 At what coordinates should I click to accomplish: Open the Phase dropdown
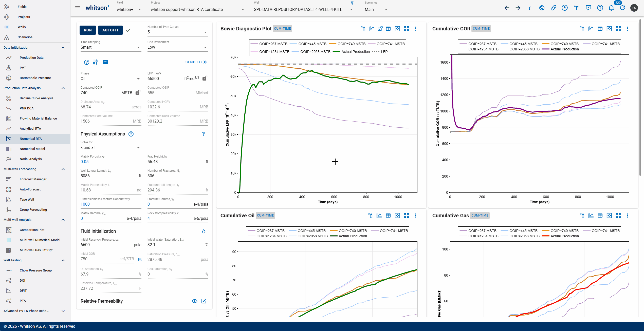111,79
